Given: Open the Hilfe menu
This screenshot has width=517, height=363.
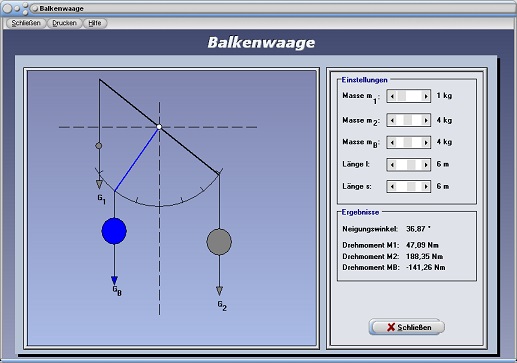Looking at the screenshot, I should coord(95,23).
